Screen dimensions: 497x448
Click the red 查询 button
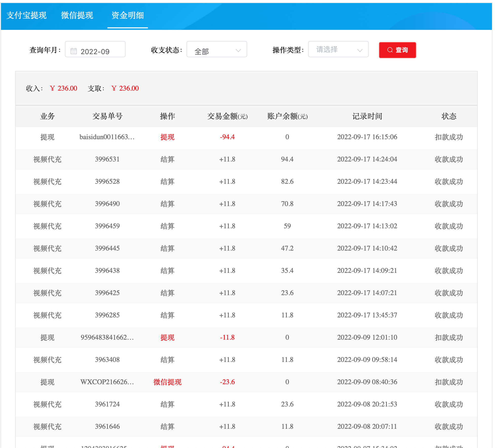pos(397,50)
